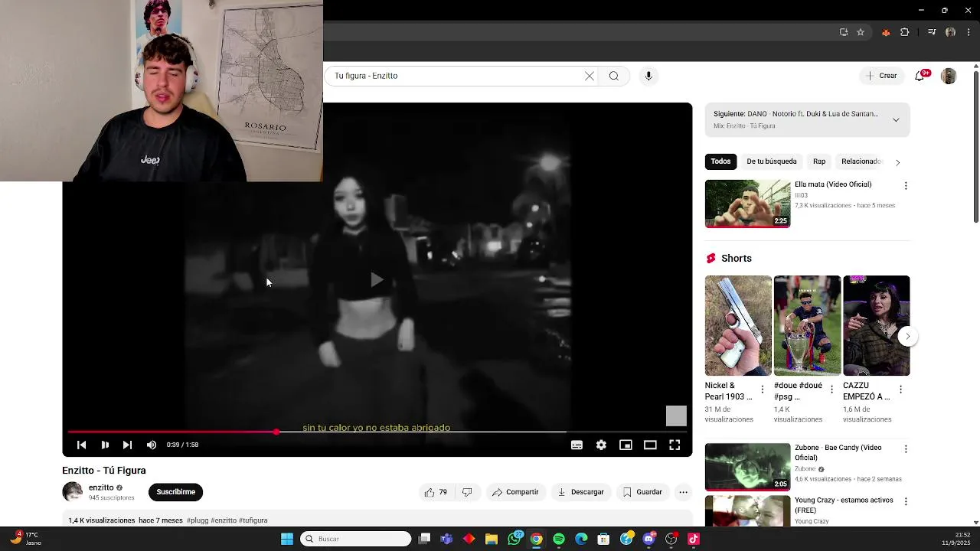Select De tu búsqueda filter chip
Viewport: 980px width, 551px height.
point(772,161)
